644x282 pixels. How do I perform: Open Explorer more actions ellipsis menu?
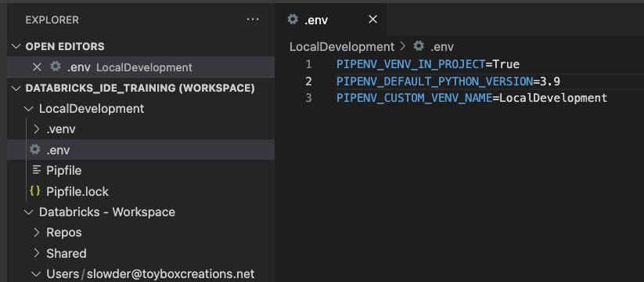pos(253,20)
